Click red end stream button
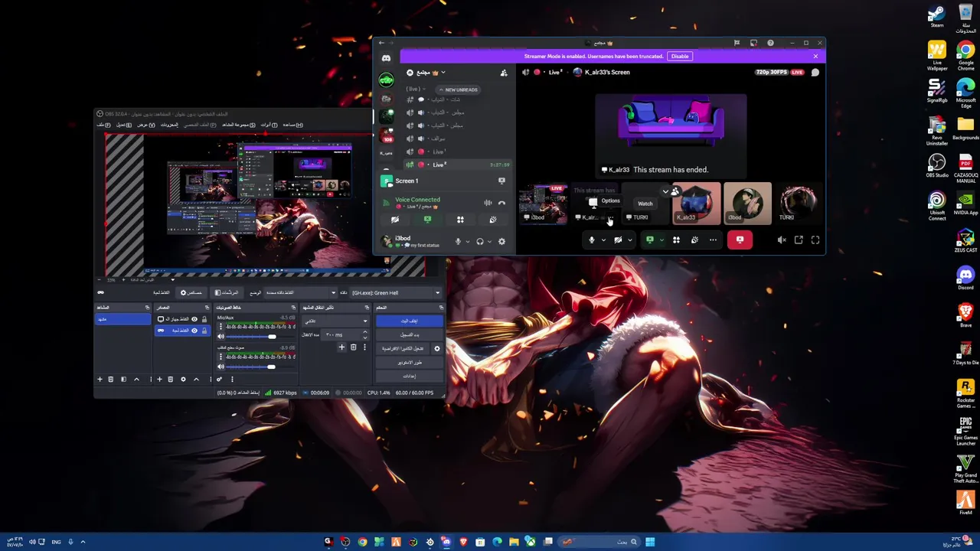This screenshot has height=551, width=980. tap(740, 240)
